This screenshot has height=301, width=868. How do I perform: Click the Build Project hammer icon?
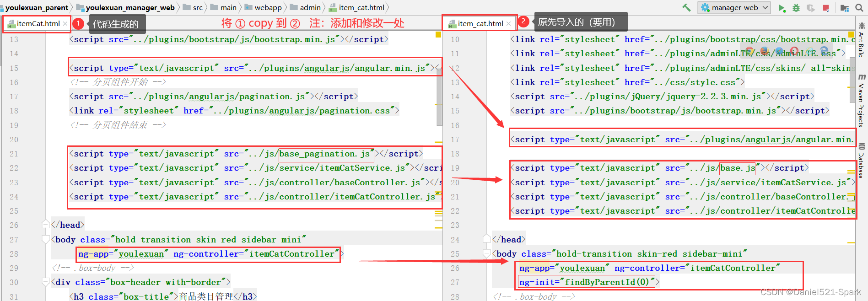[686, 7]
